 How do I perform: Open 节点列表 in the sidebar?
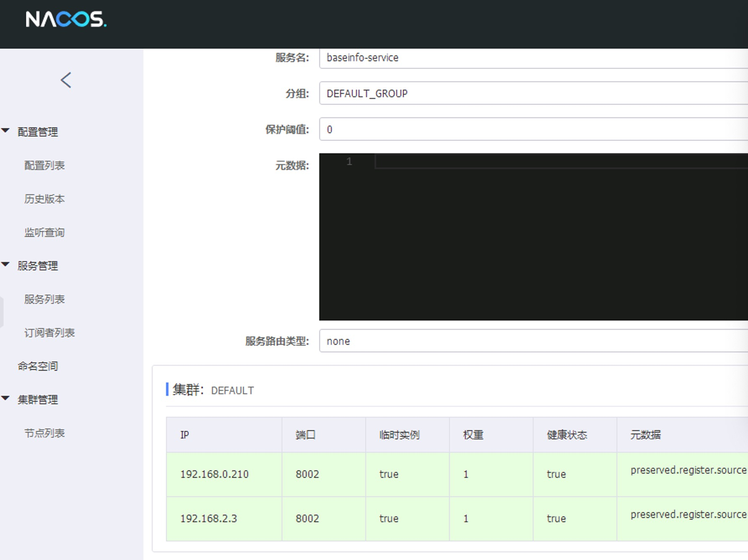44,433
